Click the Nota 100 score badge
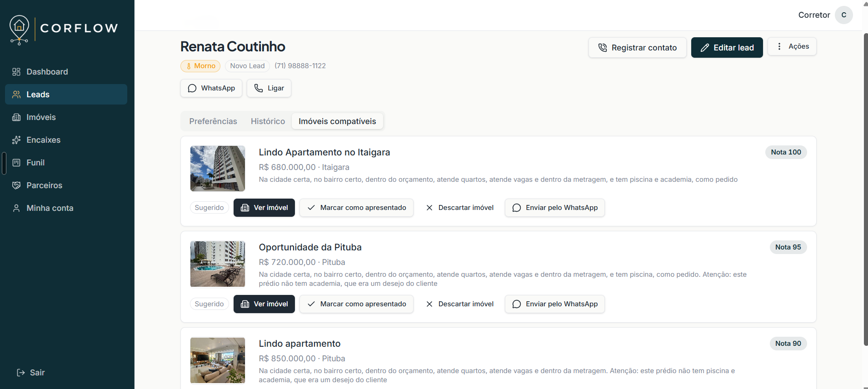Image resolution: width=868 pixels, height=389 pixels. coord(786,152)
